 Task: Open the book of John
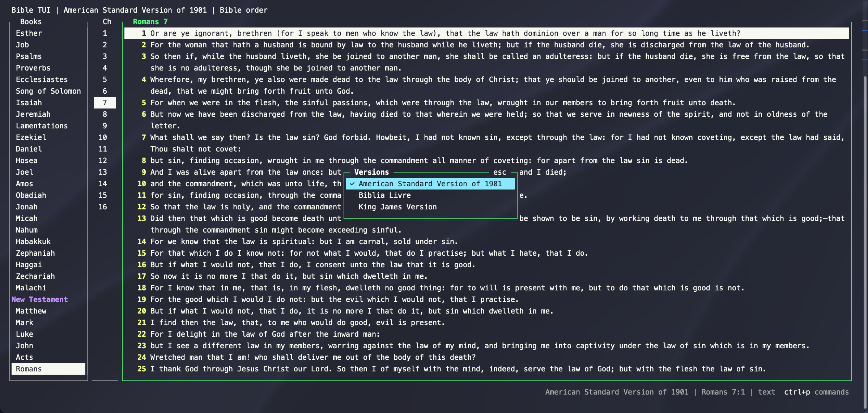(48, 346)
